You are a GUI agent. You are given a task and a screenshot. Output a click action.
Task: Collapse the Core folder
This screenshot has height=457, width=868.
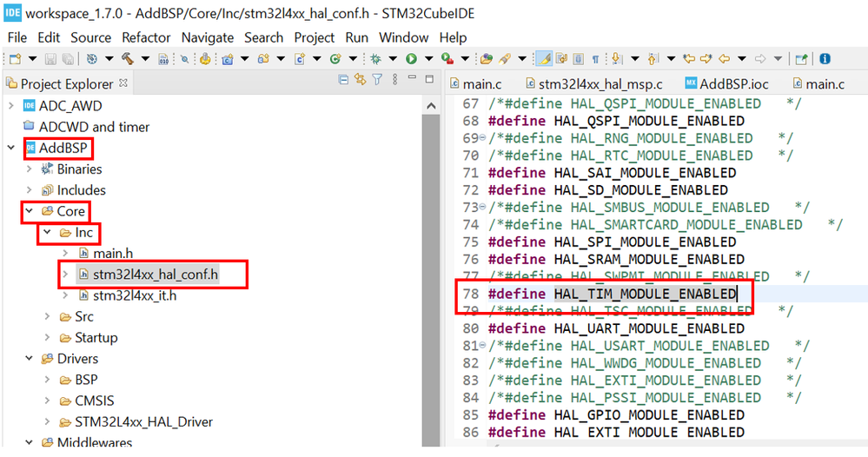29,211
